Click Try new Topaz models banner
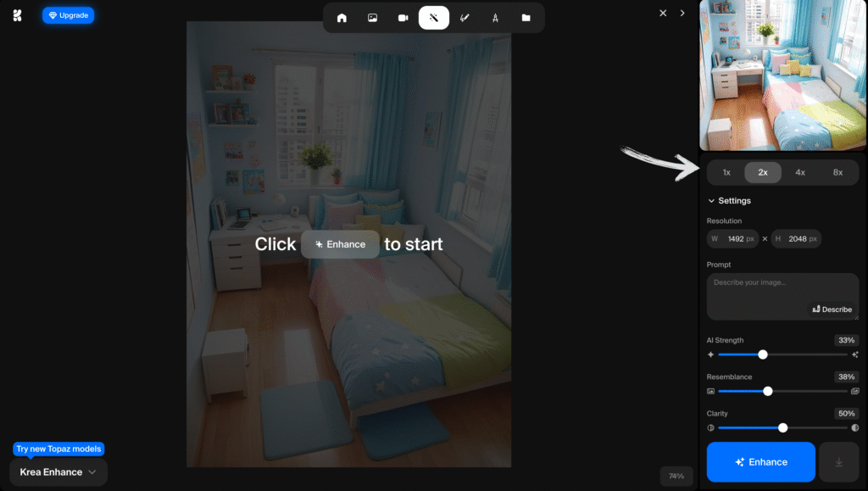868x491 pixels. pyautogui.click(x=58, y=449)
